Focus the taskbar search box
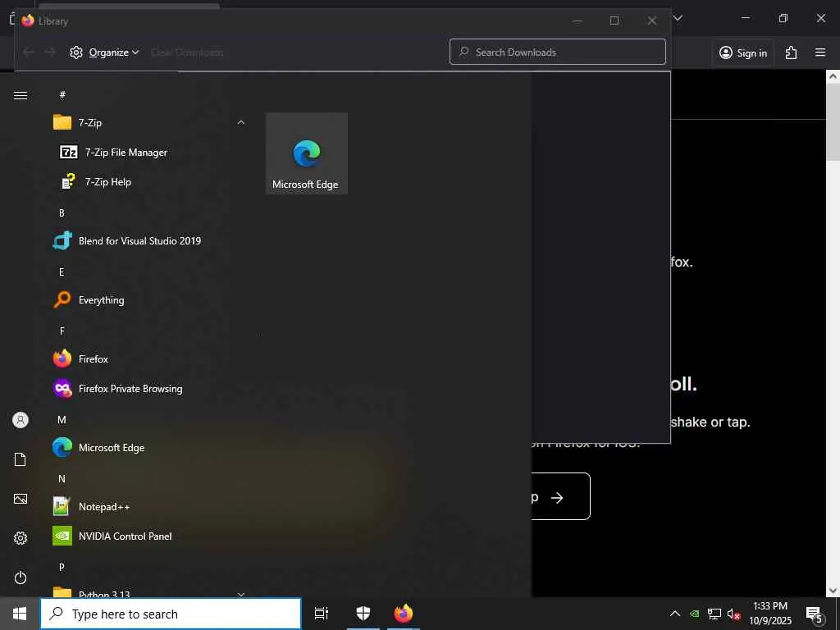Viewport: 840px width, 630px height. 171,614
